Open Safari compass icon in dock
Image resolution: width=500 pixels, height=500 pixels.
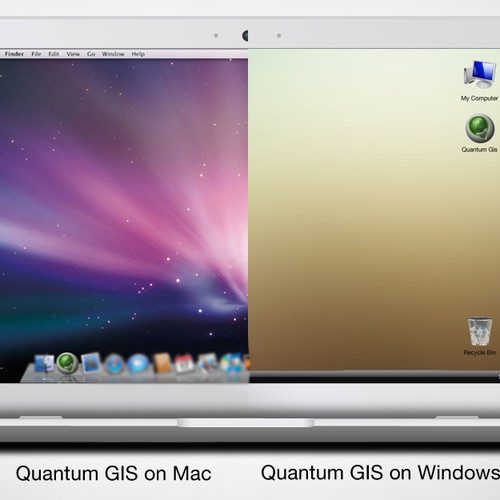(115, 364)
